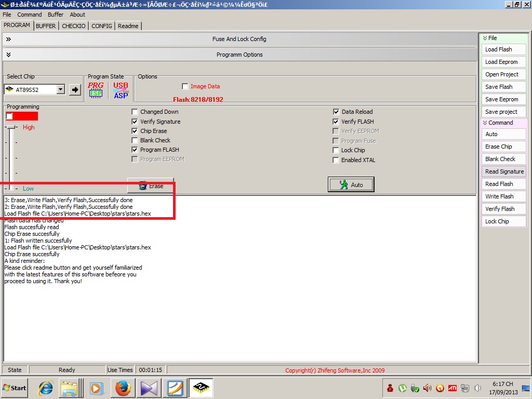
Task: Click the red figure tray icon
Action: [390, 388]
